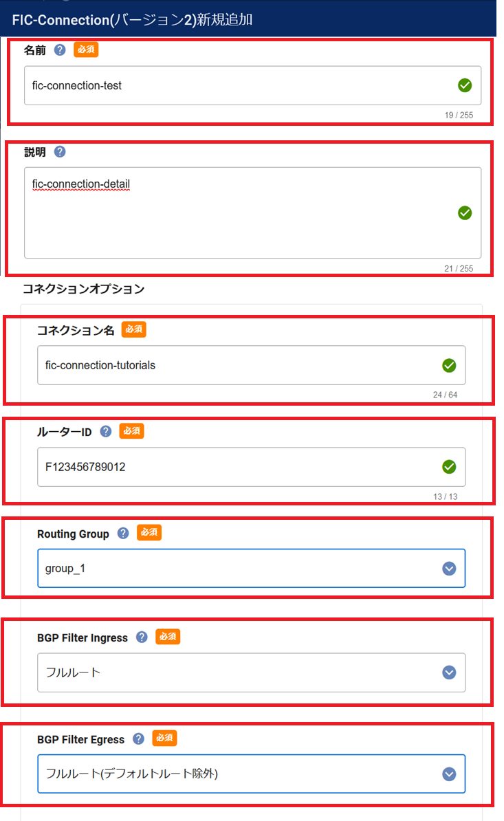
Task: Click the 必須 badge beside コネクション名
Action: click(134, 329)
